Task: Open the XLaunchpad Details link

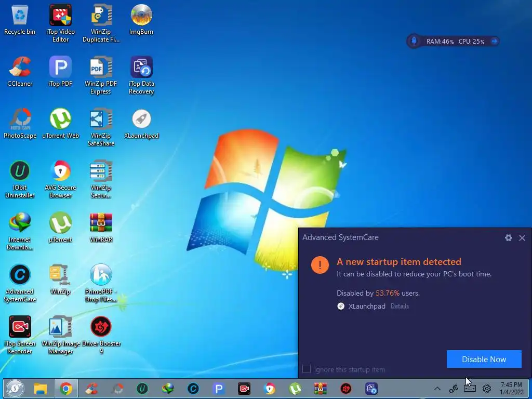Action: [x=400, y=306]
